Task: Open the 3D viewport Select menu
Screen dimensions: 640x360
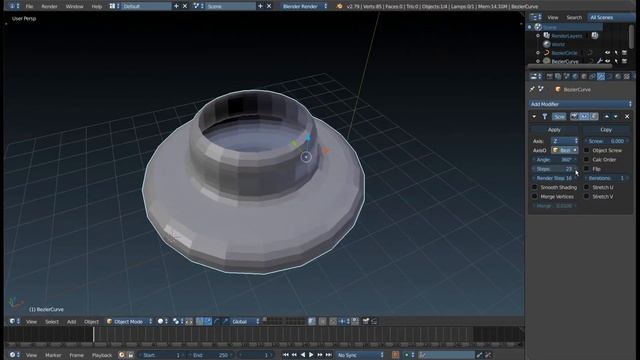Action: click(52, 322)
